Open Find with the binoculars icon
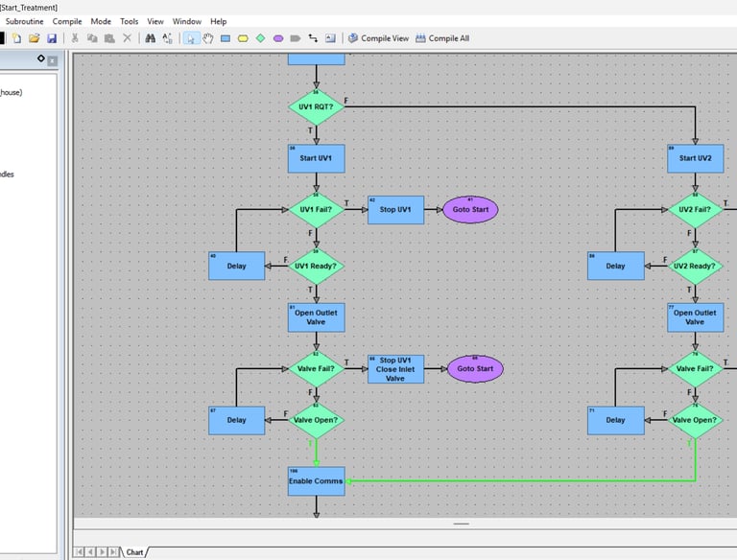This screenshot has height=560, width=737. click(x=151, y=38)
